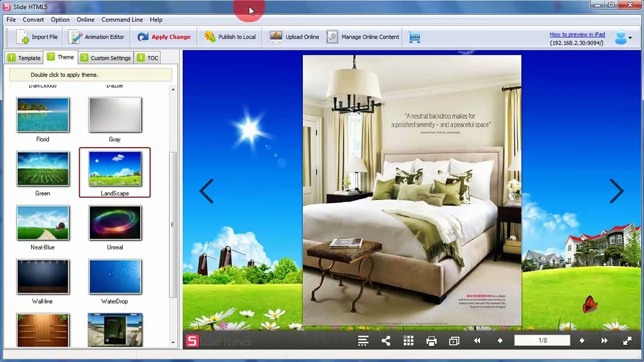644x362 pixels.
Task: Open Manage Online Content
Action: (x=363, y=37)
